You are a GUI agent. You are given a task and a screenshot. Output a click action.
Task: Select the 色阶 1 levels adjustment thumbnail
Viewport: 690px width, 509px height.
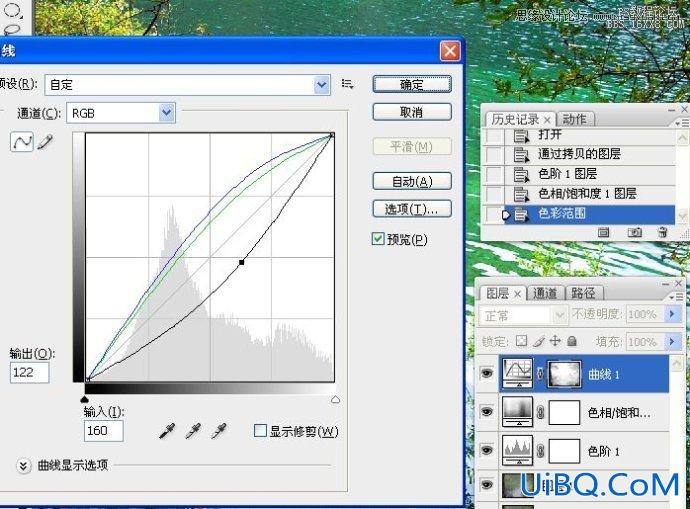tap(518, 450)
